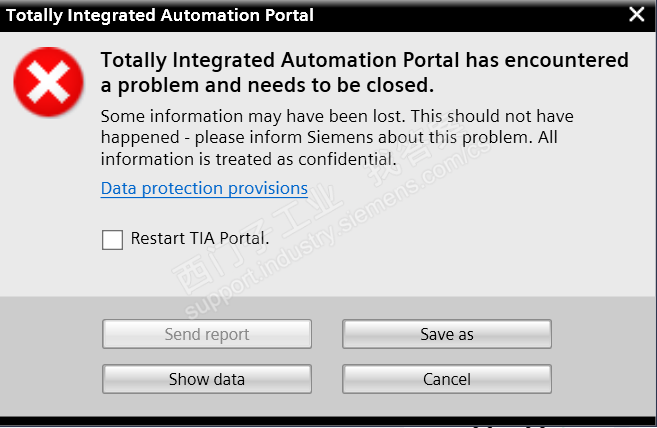
Task: Open crash details with Show data
Action: pyautogui.click(x=207, y=379)
